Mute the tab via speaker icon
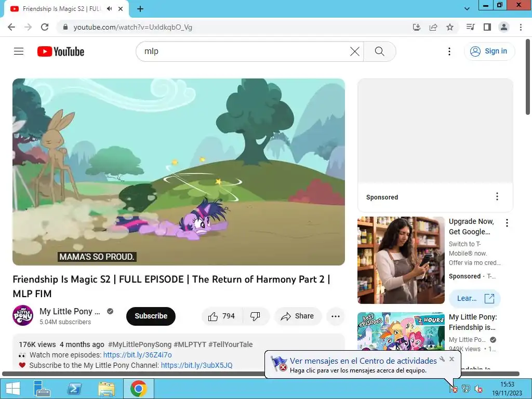532x399 pixels. tap(109, 9)
